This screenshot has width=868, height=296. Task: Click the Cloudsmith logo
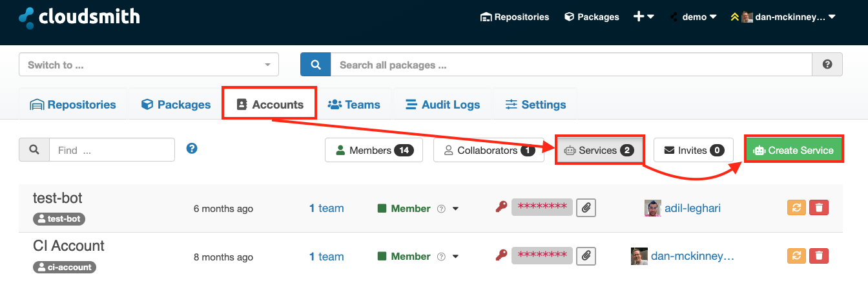pyautogui.click(x=79, y=17)
